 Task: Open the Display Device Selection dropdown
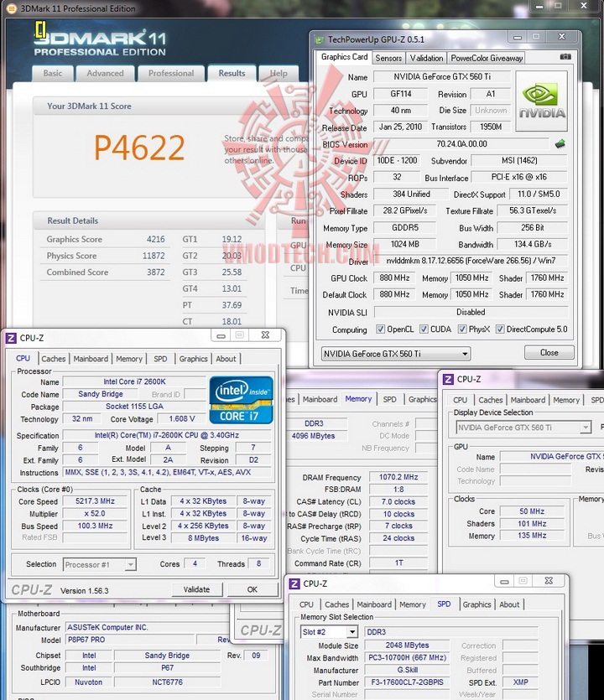523,428
